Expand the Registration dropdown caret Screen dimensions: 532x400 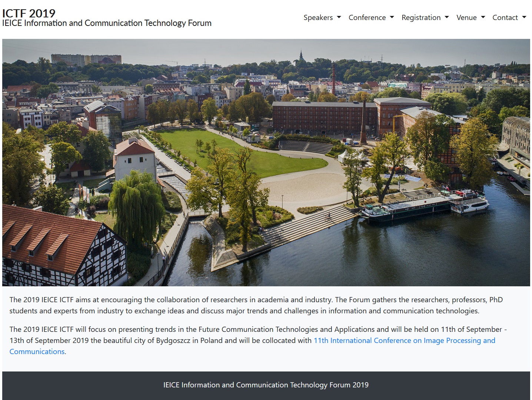click(x=446, y=17)
